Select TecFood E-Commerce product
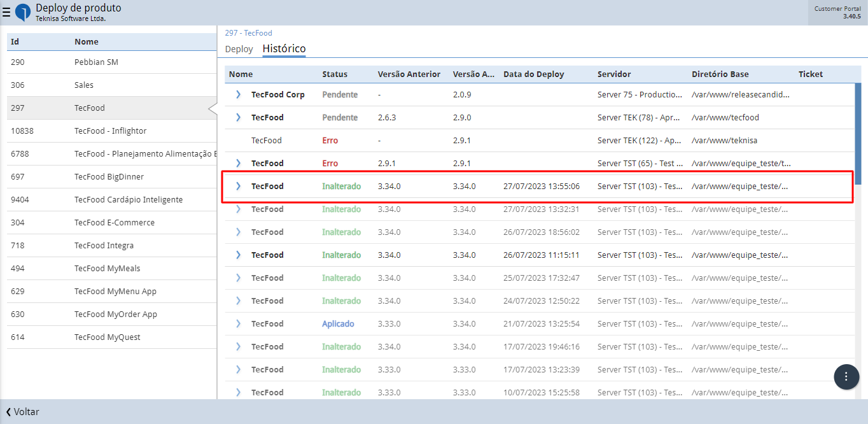The width and height of the screenshot is (868, 424). [112, 223]
